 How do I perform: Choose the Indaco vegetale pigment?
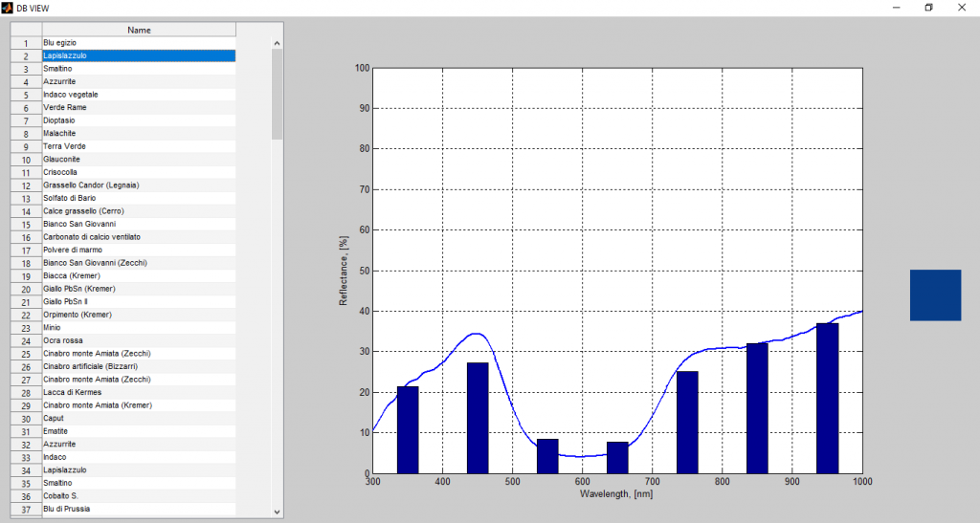139,95
